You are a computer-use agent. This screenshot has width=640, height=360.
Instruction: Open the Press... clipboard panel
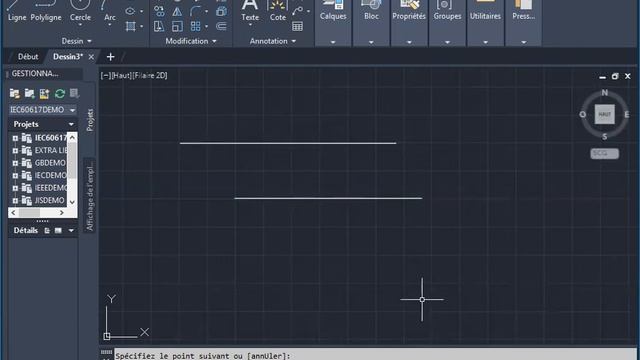point(523,22)
